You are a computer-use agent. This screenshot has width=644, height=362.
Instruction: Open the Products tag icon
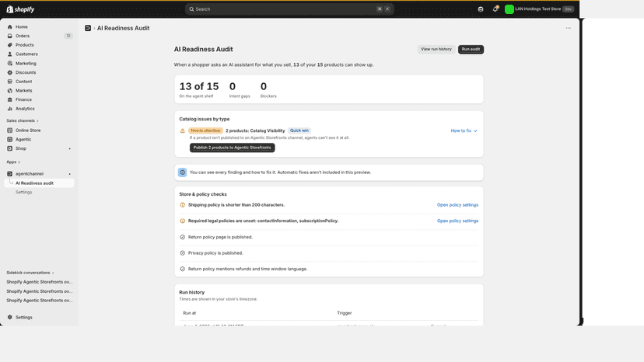tap(10, 45)
